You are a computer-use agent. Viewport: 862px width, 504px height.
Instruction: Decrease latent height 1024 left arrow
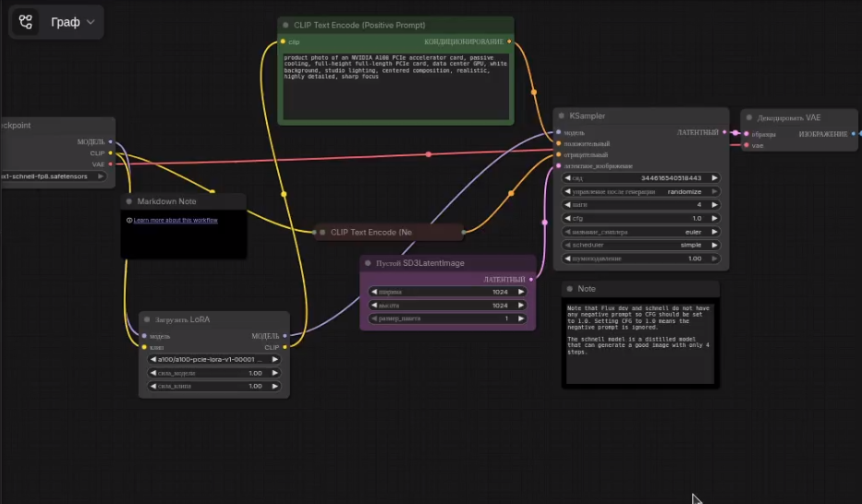click(x=374, y=306)
